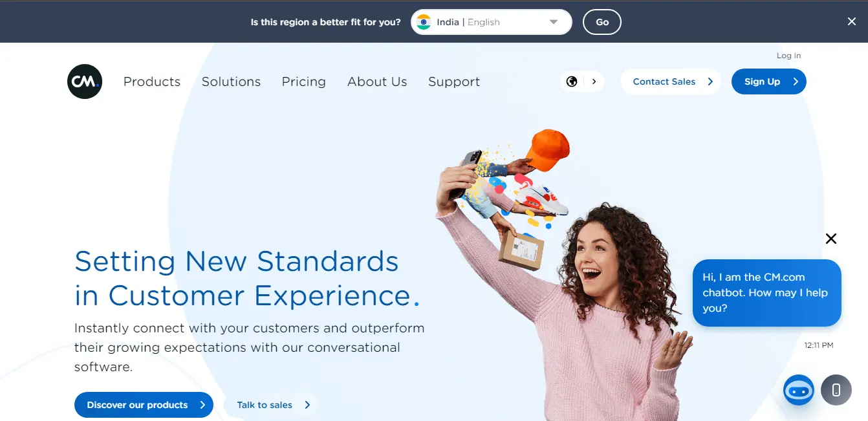Open the About Us menu
This screenshot has height=421, width=868.
pyautogui.click(x=377, y=81)
